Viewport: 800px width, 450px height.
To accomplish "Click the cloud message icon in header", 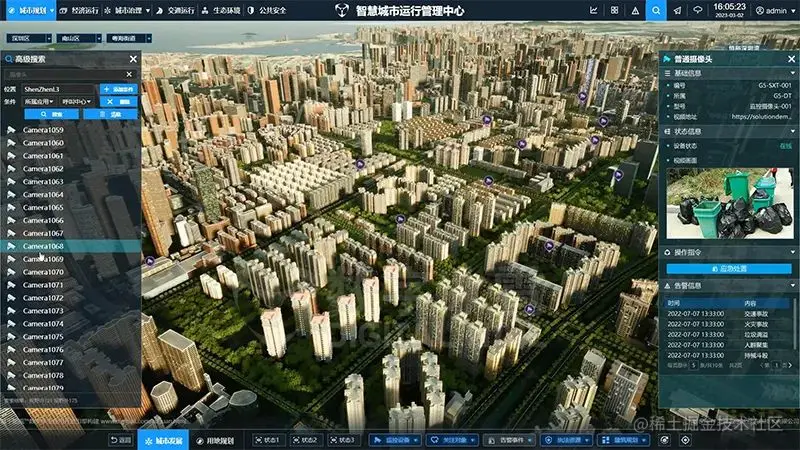I will tap(697, 10).
